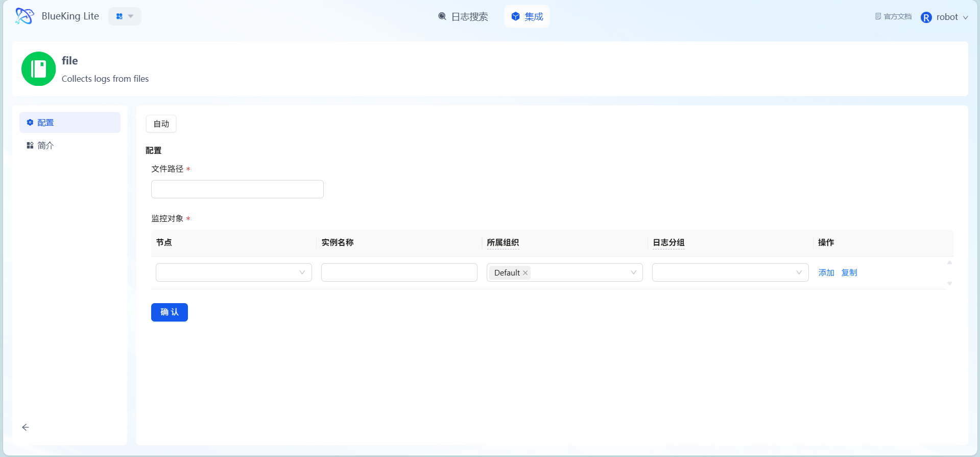Viewport: 980px width, 457px height.
Task: Click the back arrow at sidebar bottom
Action: click(26, 427)
